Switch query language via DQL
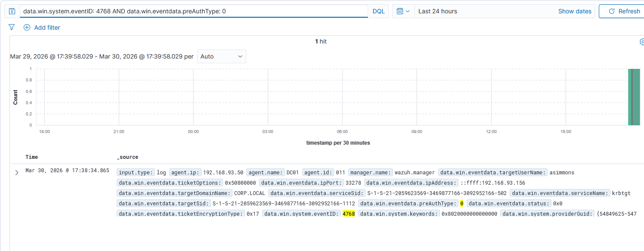 pos(378,11)
